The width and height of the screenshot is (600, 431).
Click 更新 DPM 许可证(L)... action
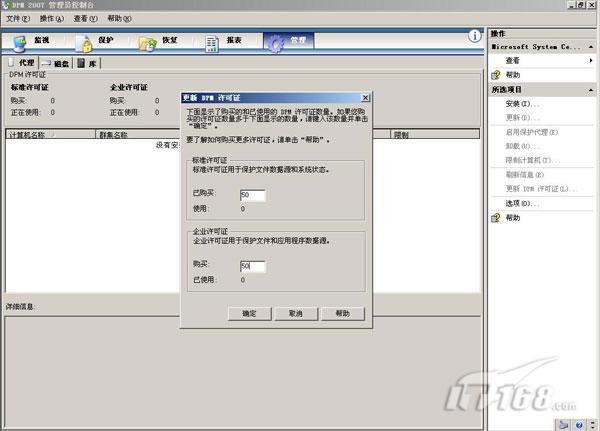click(541, 189)
